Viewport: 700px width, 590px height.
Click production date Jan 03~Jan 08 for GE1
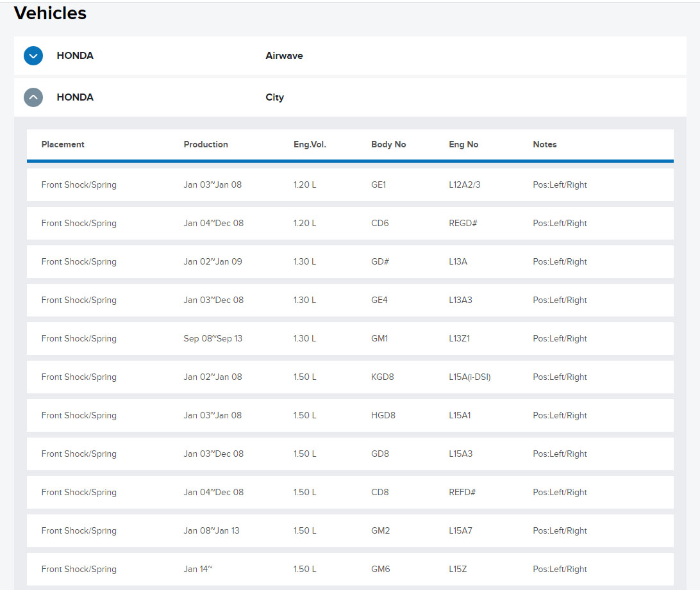tap(213, 184)
